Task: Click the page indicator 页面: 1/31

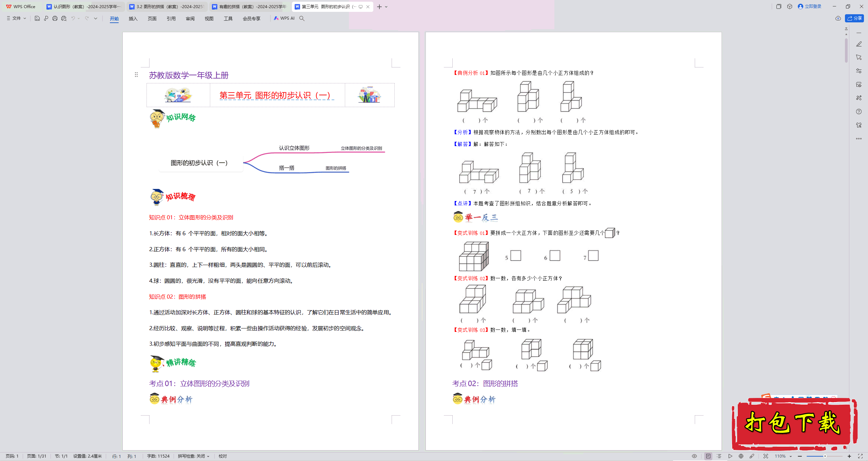Action: (x=37, y=456)
